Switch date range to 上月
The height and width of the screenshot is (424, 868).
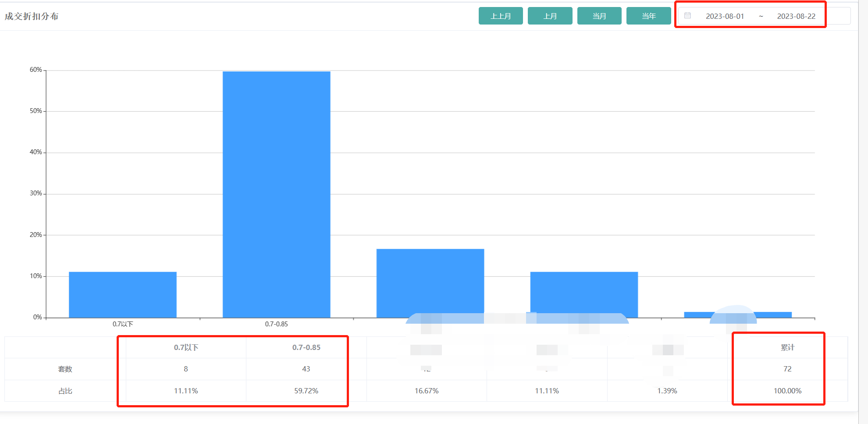(550, 16)
